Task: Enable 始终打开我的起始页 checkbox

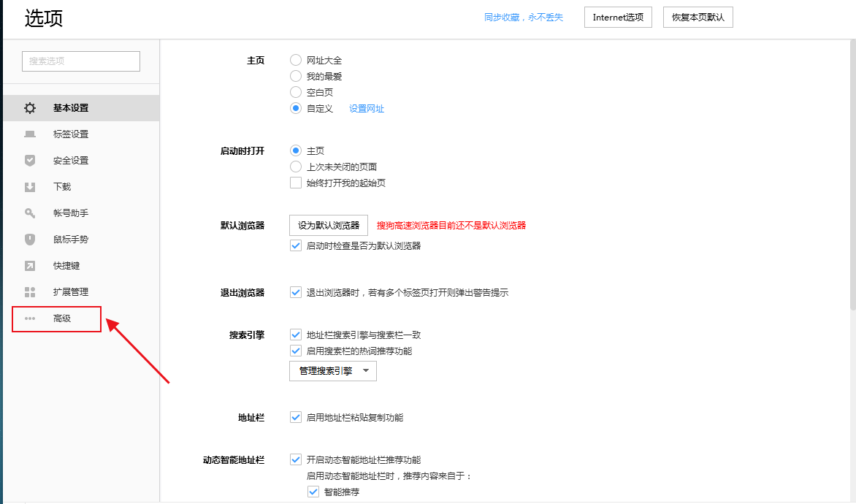Action: pos(295,183)
